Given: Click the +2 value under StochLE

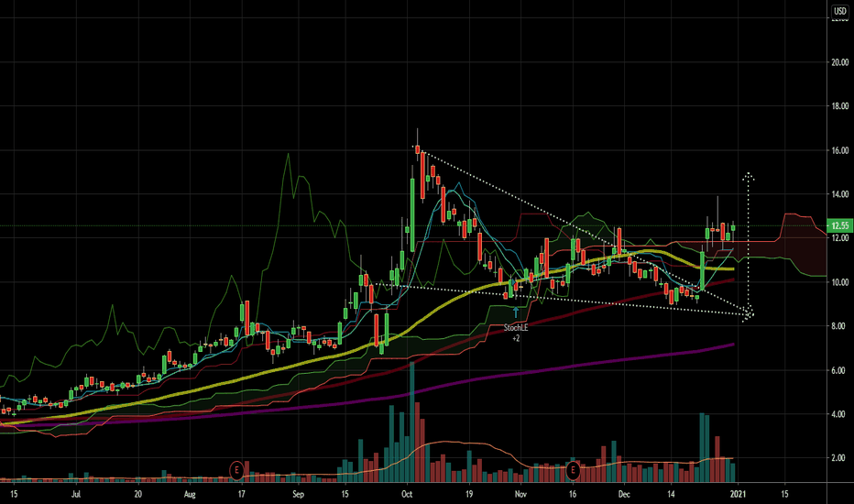Looking at the screenshot, I should click(516, 338).
